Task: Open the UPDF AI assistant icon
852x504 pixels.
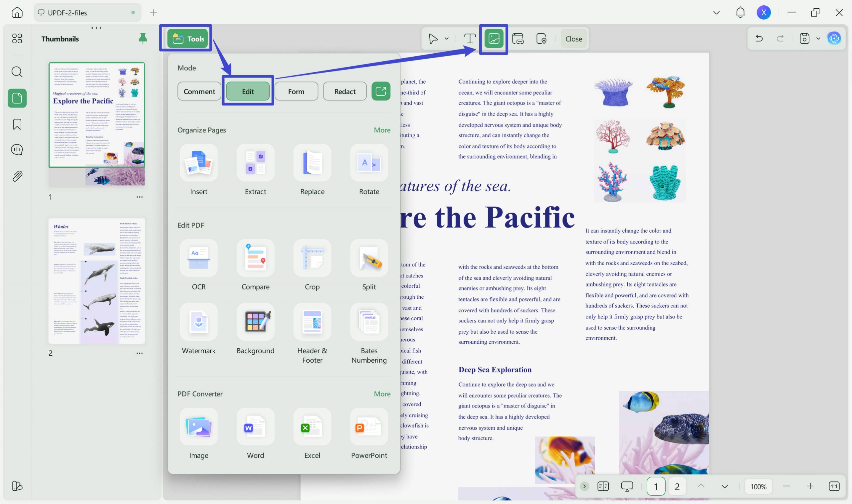Action: click(834, 38)
